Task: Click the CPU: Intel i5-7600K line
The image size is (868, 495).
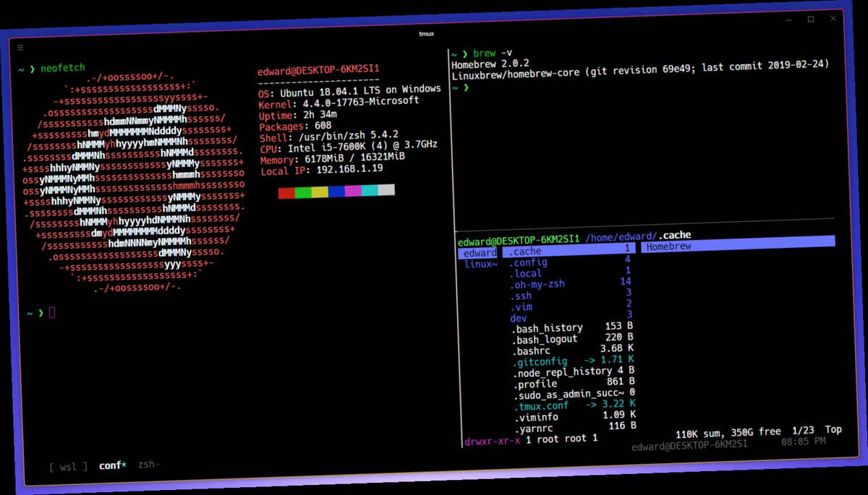Action: pos(349,147)
